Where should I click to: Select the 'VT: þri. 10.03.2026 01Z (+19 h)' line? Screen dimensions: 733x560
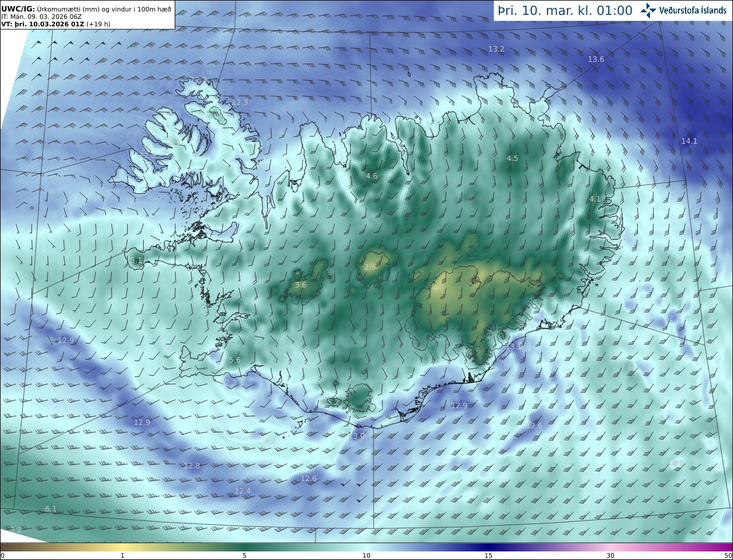click(x=56, y=24)
